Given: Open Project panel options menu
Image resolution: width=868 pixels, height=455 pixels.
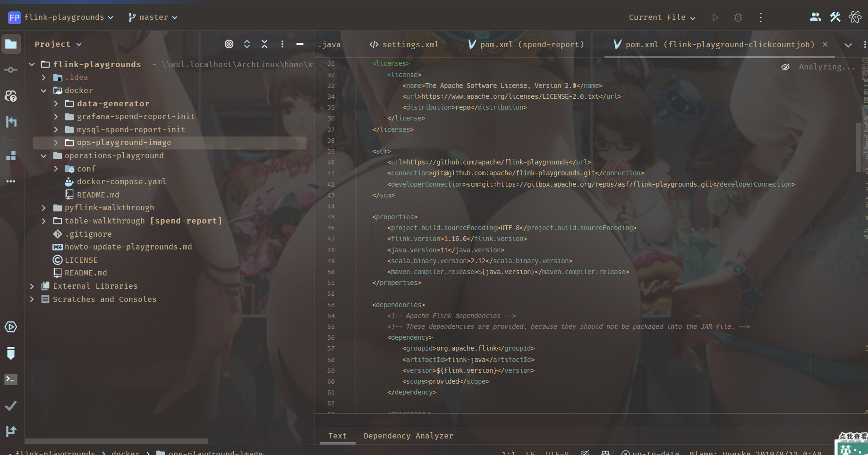Looking at the screenshot, I should [x=282, y=44].
